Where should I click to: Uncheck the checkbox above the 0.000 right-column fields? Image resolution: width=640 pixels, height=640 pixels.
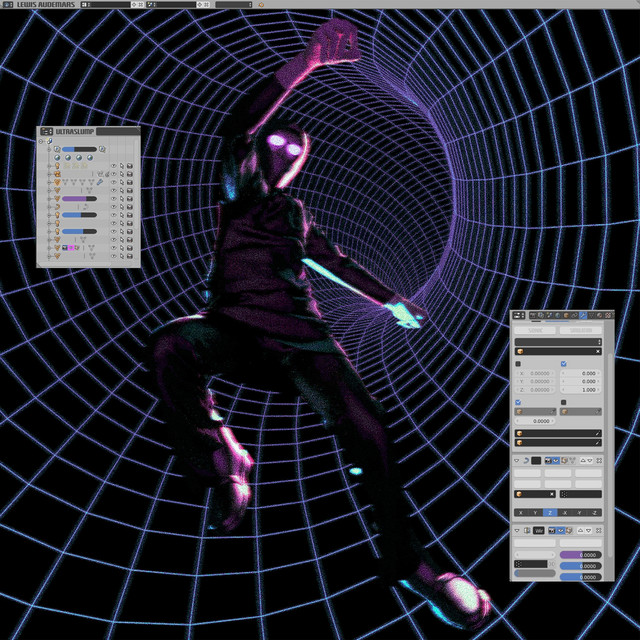(564, 364)
